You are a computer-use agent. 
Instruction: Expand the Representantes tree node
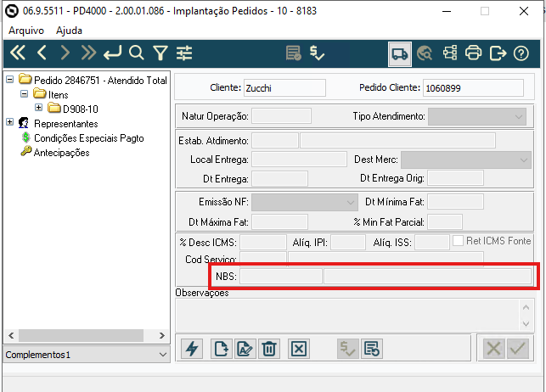pos(9,121)
